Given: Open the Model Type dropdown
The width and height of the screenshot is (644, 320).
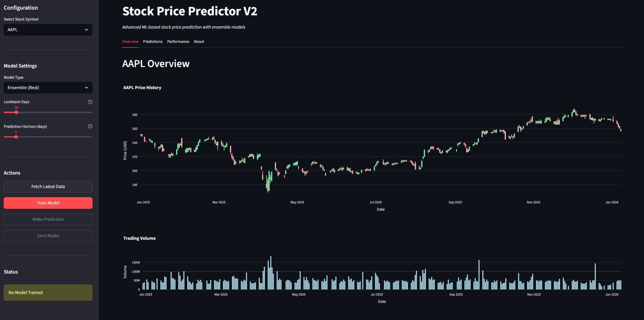Looking at the screenshot, I should pyautogui.click(x=48, y=88).
